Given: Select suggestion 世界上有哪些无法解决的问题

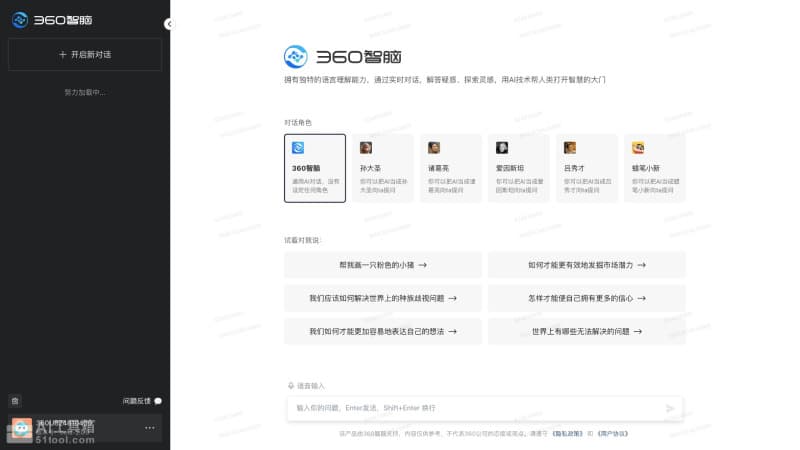Looking at the screenshot, I should [x=587, y=331].
